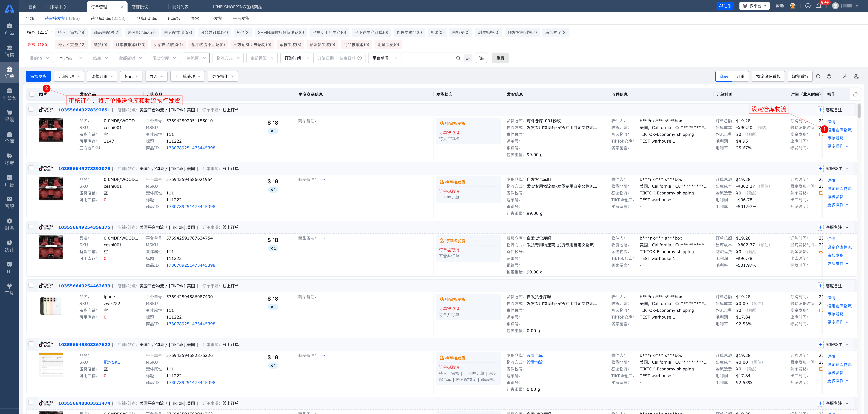The width and height of the screenshot is (868, 414).
Task: Open the 仓库 sidebar module
Action: 9,137
